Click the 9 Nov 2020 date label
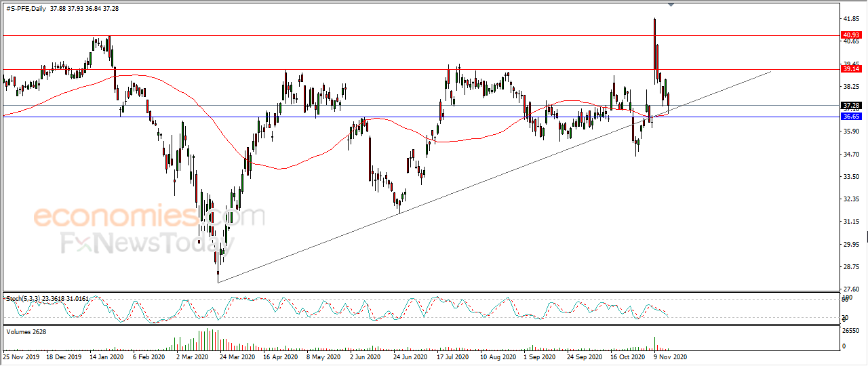 tap(671, 356)
